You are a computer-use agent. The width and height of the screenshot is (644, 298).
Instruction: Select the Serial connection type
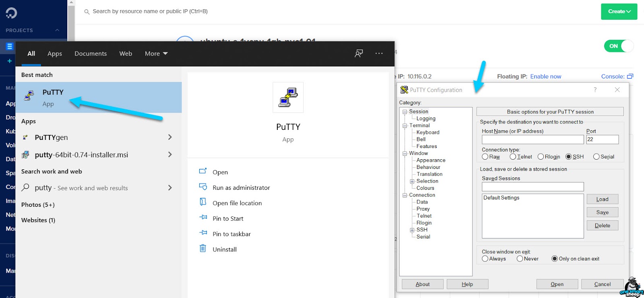597,157
